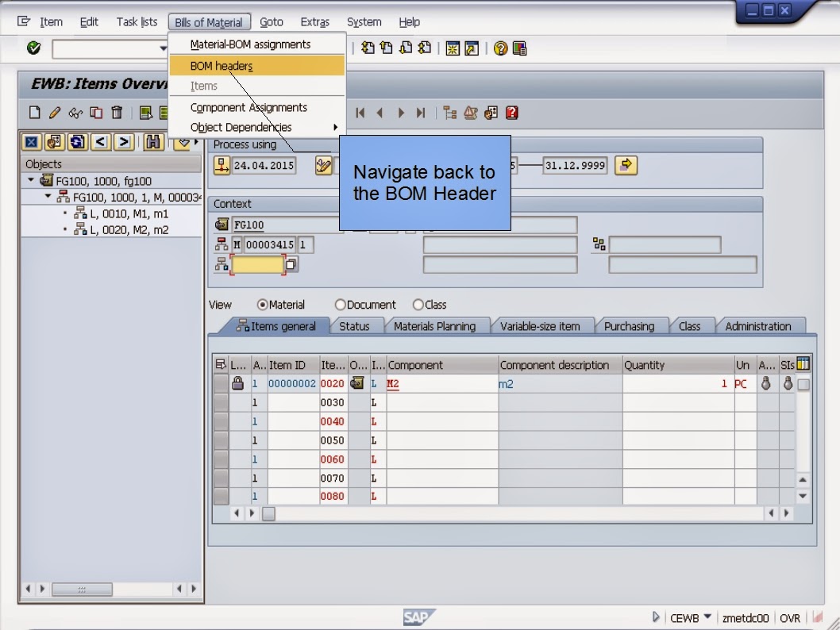The height and width of the screenshot is (630, 840).
Task: Click the pencil Edit icon
Action: [x=53, y=113]
